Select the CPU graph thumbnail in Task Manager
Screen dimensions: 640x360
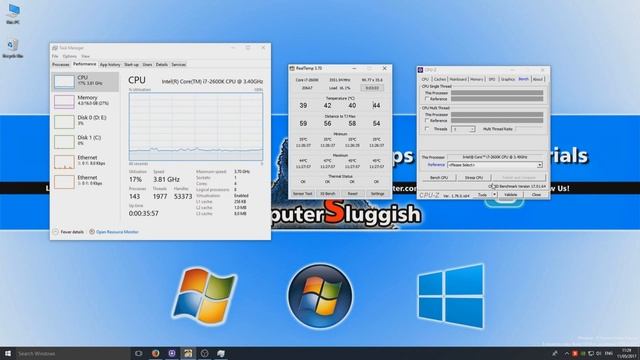[x=64, y=81]
